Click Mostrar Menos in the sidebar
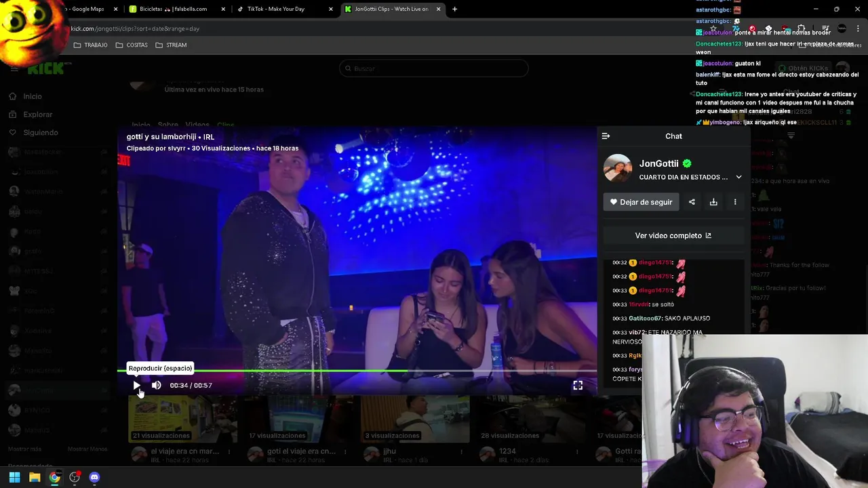This screenshot has width=868, height=488. tap(87, 449)
